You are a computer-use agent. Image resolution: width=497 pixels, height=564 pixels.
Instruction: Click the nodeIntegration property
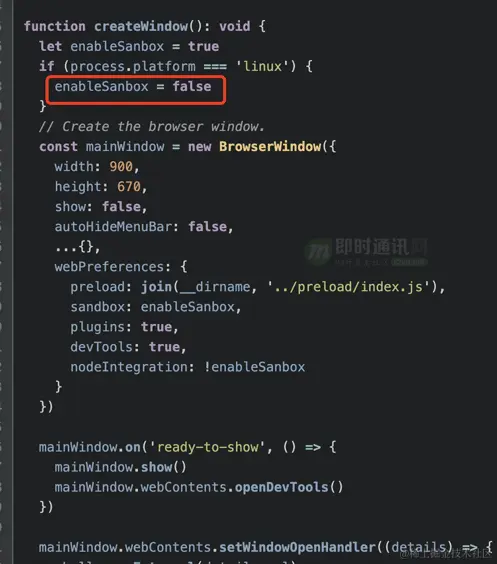[x=129, y=367]
